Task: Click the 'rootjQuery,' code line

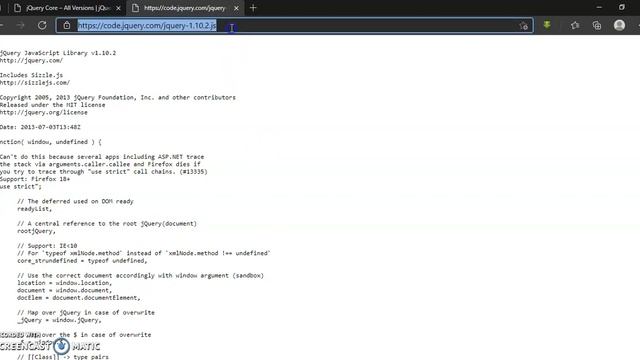Action: click(x=36, y=231)
